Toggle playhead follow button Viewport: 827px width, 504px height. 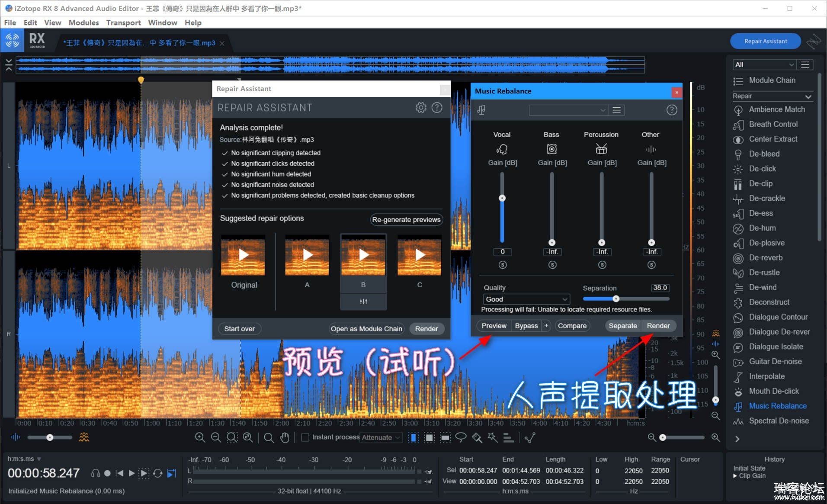pos(172,473)
